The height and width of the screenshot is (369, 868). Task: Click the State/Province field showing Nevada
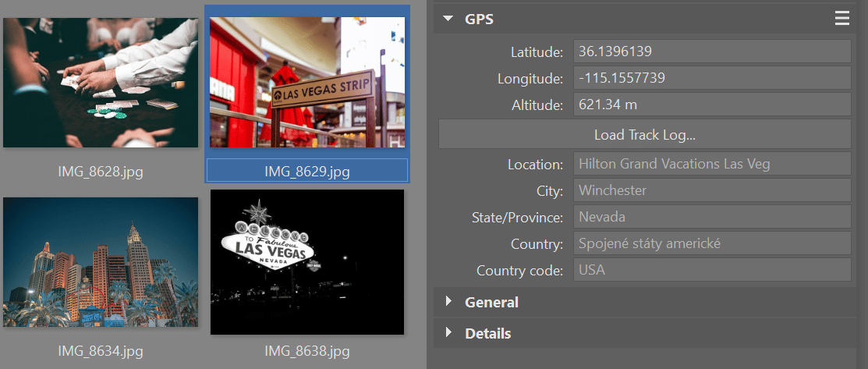[712, 217]
